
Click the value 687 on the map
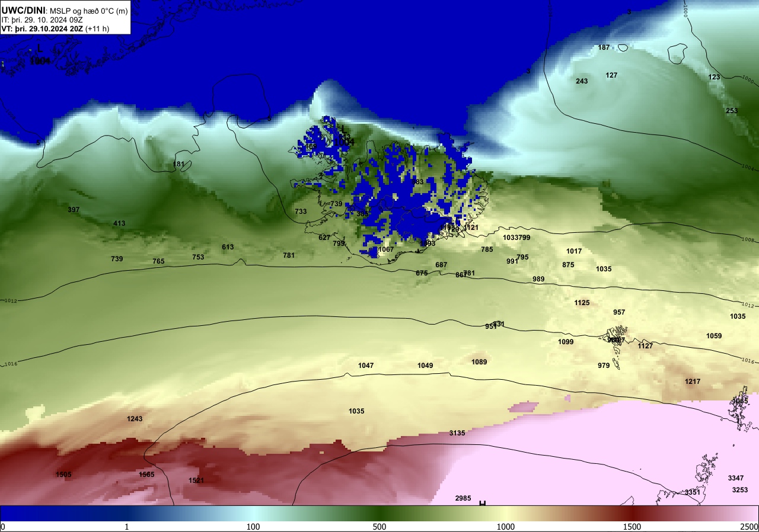441,265
